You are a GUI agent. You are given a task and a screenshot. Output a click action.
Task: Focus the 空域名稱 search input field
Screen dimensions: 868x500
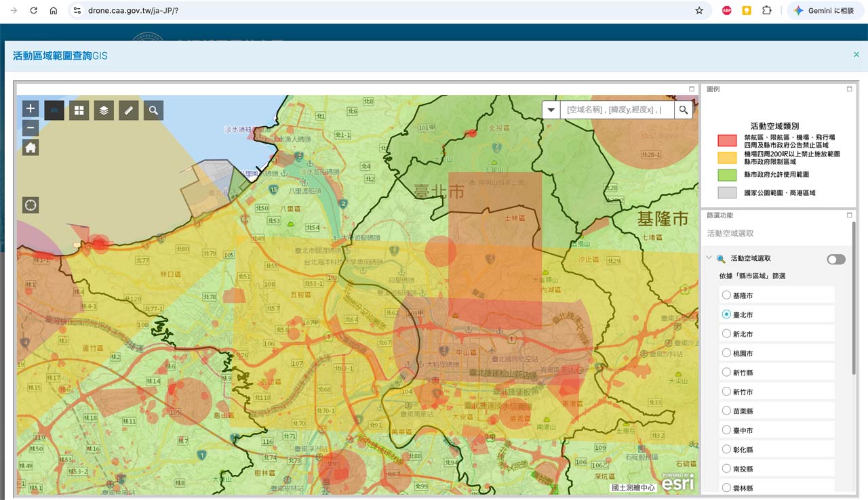coord(617,110)
